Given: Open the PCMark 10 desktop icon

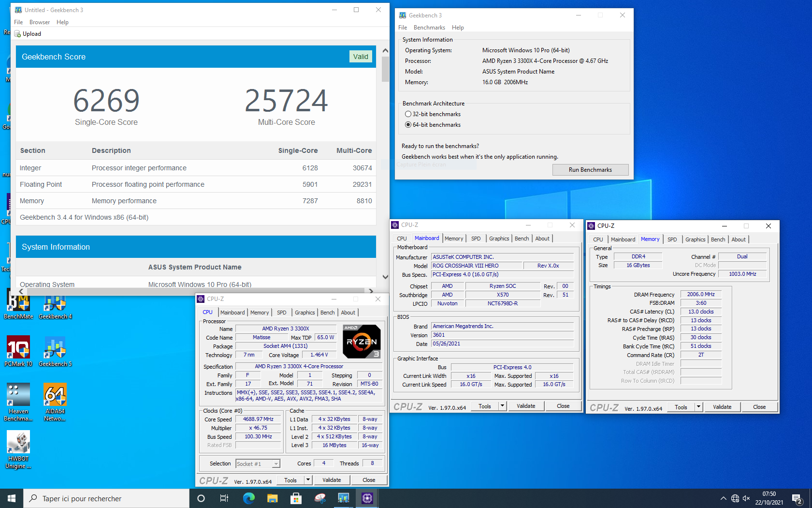Looking at the screenshot, I should [x=18, y=352].
